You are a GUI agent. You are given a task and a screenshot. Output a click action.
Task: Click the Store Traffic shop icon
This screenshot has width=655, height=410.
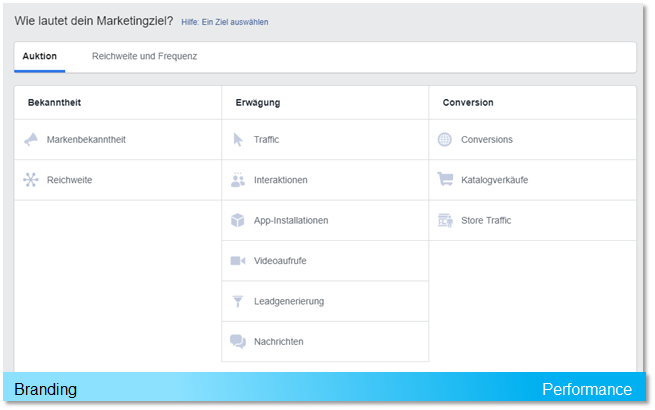tap(445, 220)
